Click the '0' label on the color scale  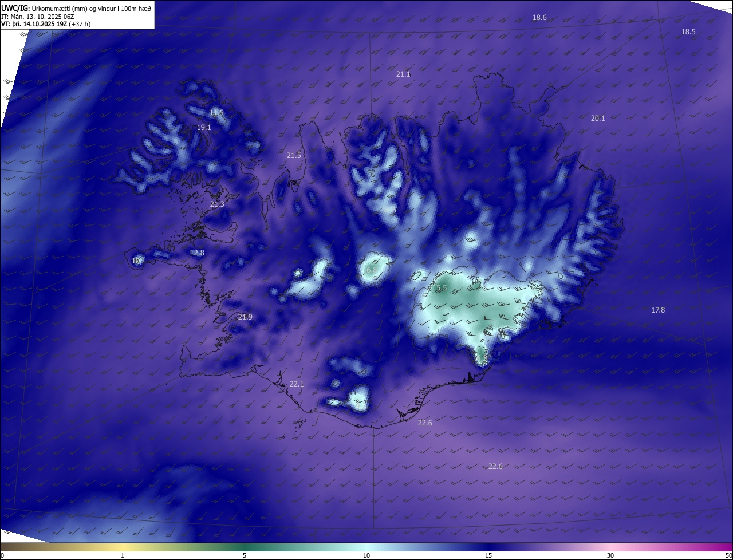click(x=2, y=555)
